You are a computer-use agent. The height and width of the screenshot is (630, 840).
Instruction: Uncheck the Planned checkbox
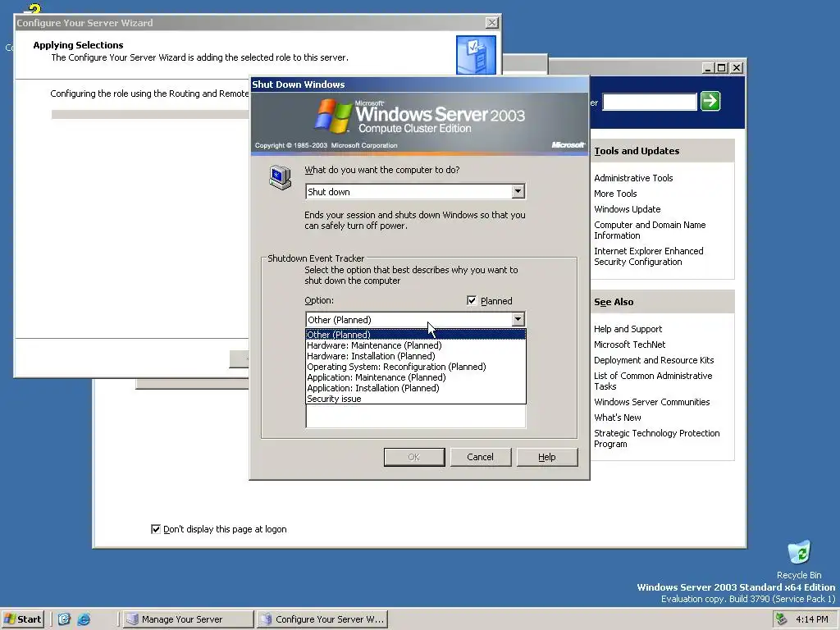472,300
